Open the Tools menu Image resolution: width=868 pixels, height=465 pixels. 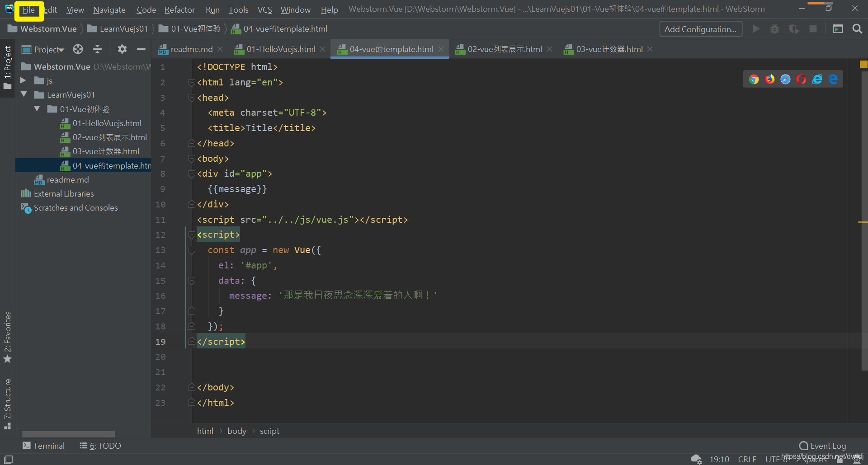pyautogui.click(x=238, y=10)
